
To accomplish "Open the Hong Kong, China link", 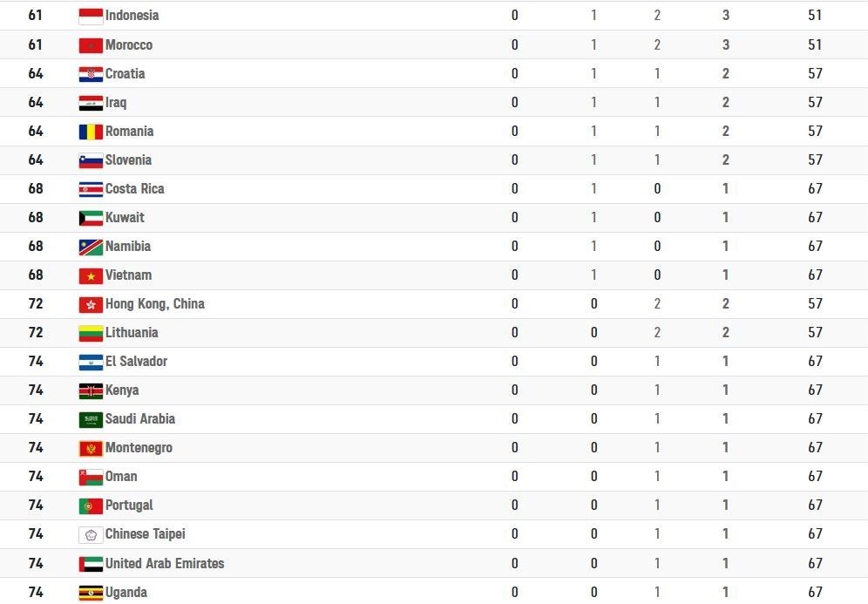I will (x=154, y=303).
